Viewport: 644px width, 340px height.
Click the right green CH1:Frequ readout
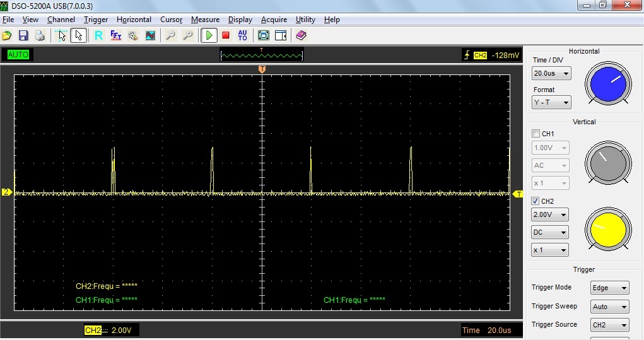[x=354, y=300]
